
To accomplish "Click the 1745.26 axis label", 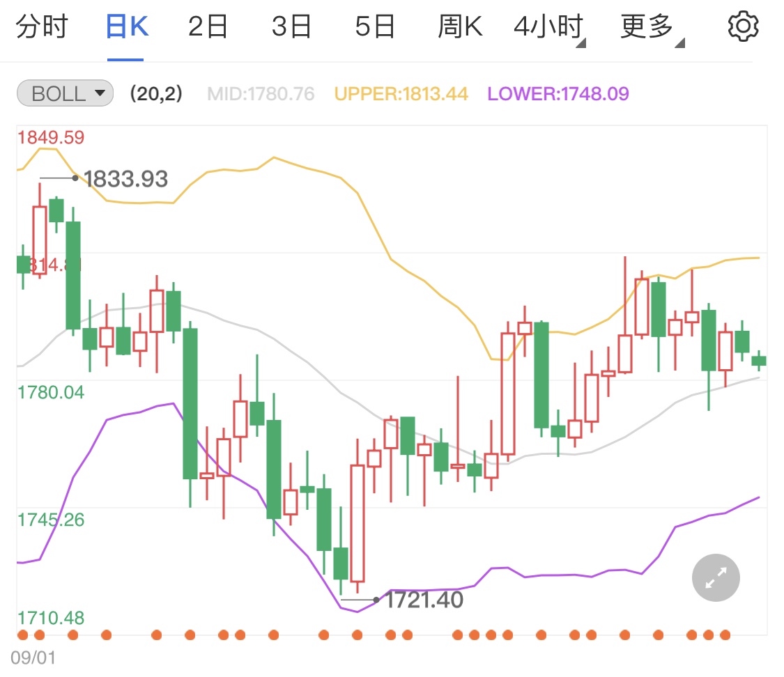I will 51,520.
